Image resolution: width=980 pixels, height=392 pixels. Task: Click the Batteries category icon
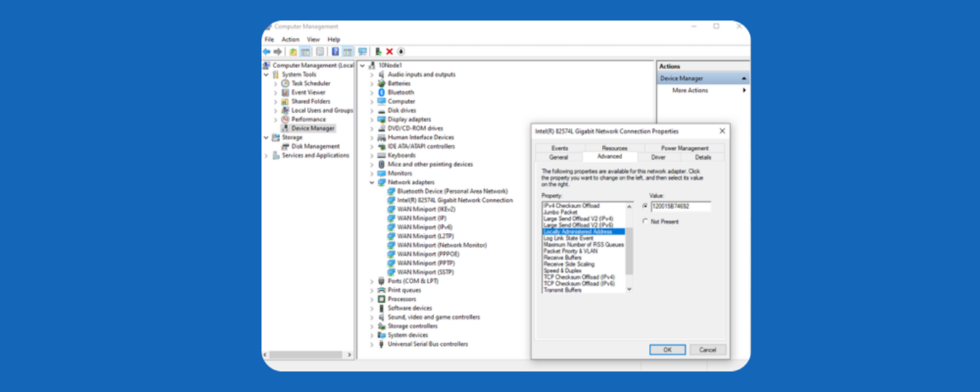pyautogui.click(x=381, y=83)
